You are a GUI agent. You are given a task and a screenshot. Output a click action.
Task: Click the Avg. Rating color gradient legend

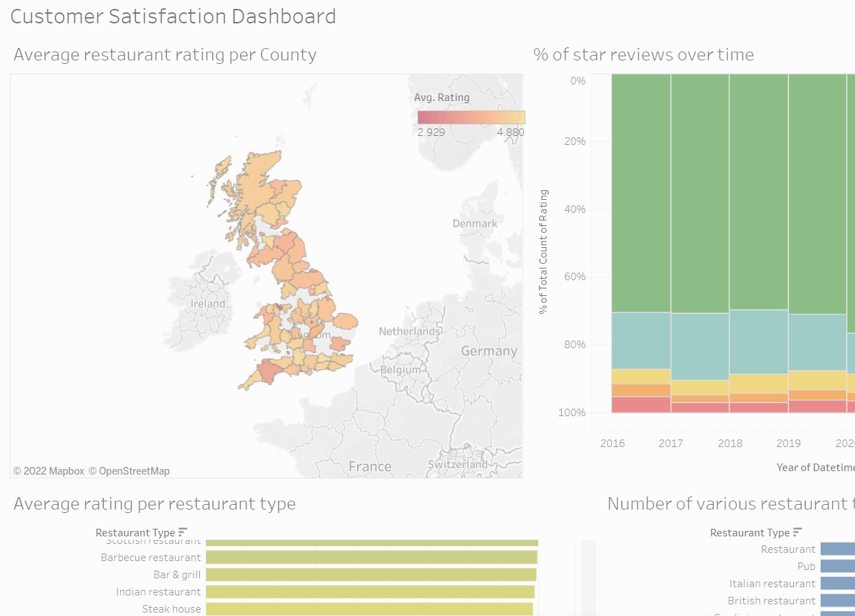pyautogui.click(x=470, y=117)
